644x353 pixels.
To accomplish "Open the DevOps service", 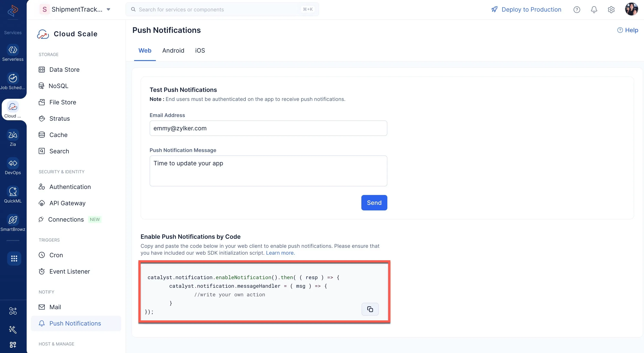I will pos(13,166).
